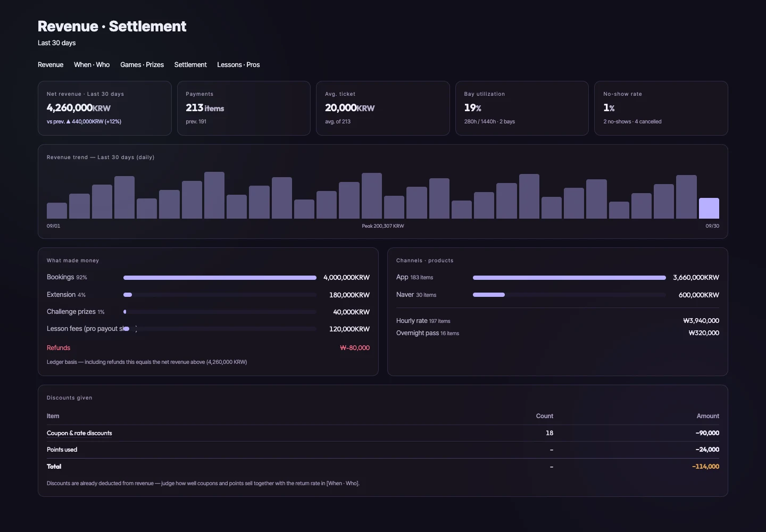Click the -114,000 total discount amount

click(x=705, y=467)
